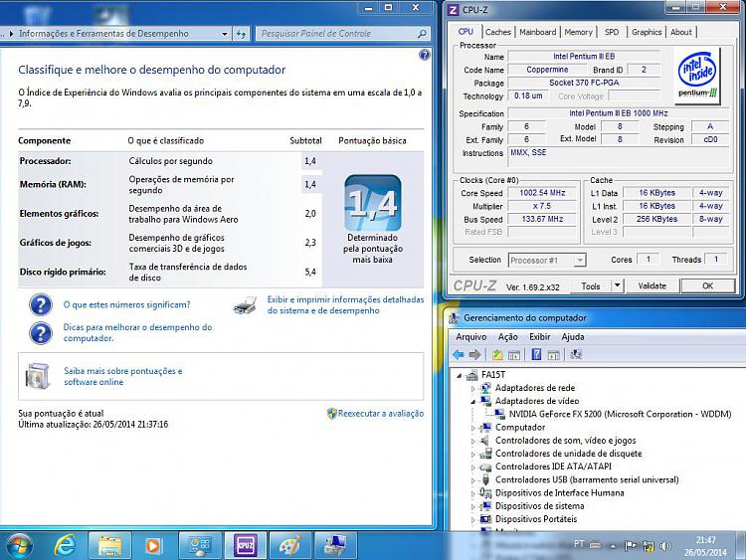
Task: Switch to the About tab in CPU-Z
Action: [681, 33]
